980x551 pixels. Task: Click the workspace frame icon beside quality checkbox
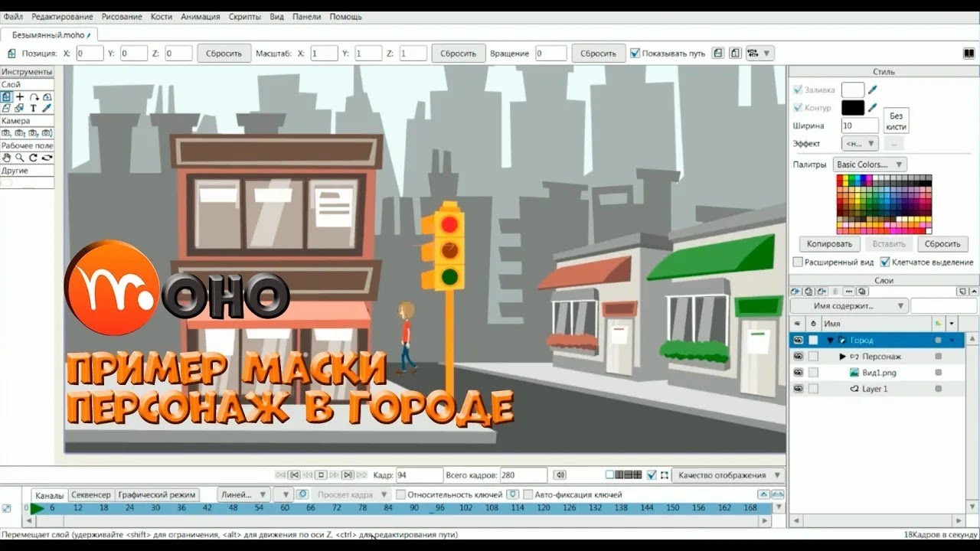(x=665, y=475)
